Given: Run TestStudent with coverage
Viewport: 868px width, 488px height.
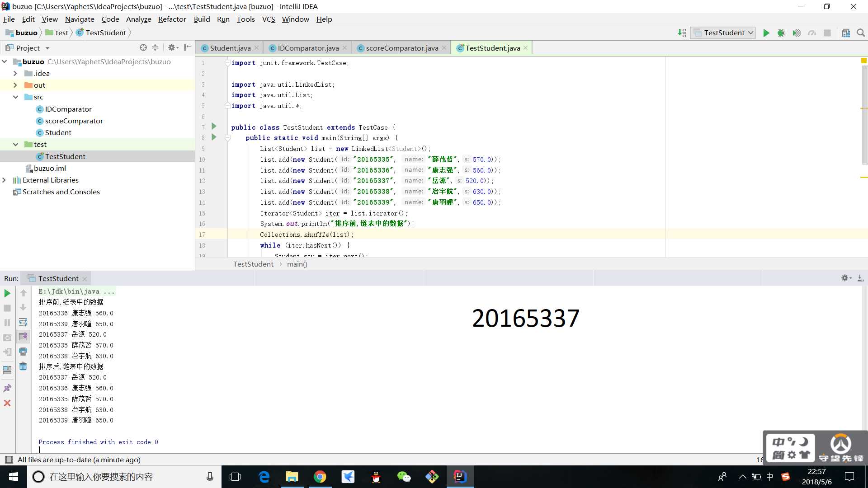Looking at the screenshot, I should click(797, 33).
